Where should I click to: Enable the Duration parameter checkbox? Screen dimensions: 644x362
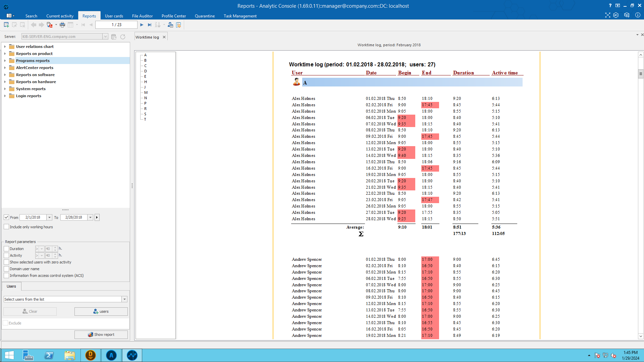point(6,249)
